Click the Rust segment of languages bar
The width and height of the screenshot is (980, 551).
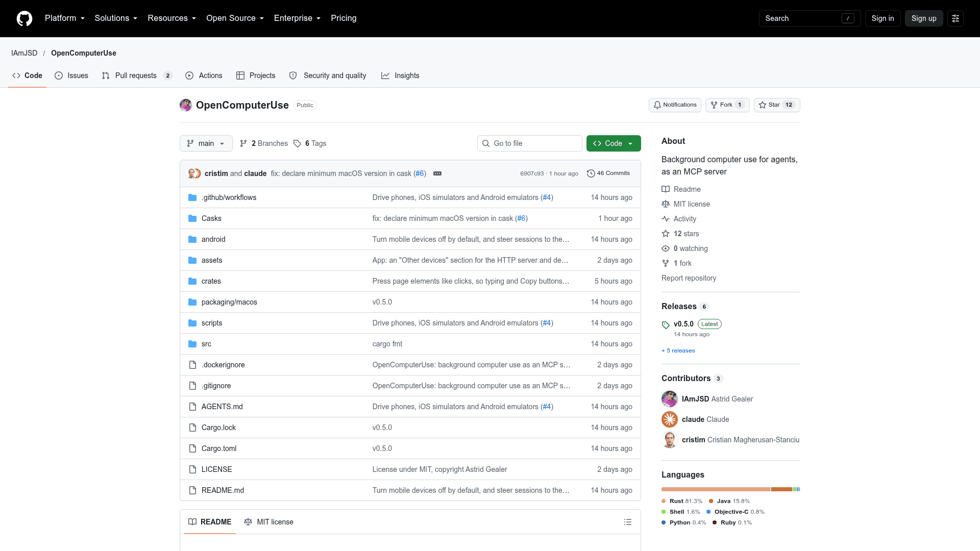click(716, 489)
